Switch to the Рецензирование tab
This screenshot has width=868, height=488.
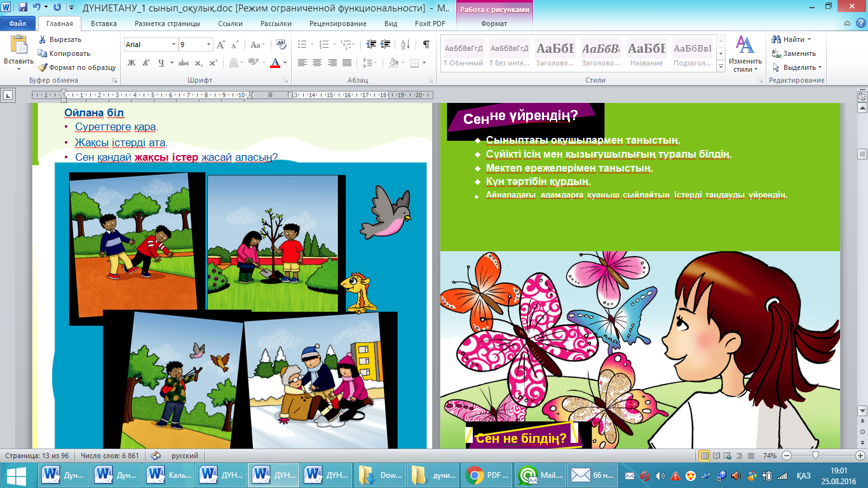click(x=337, y=24)
